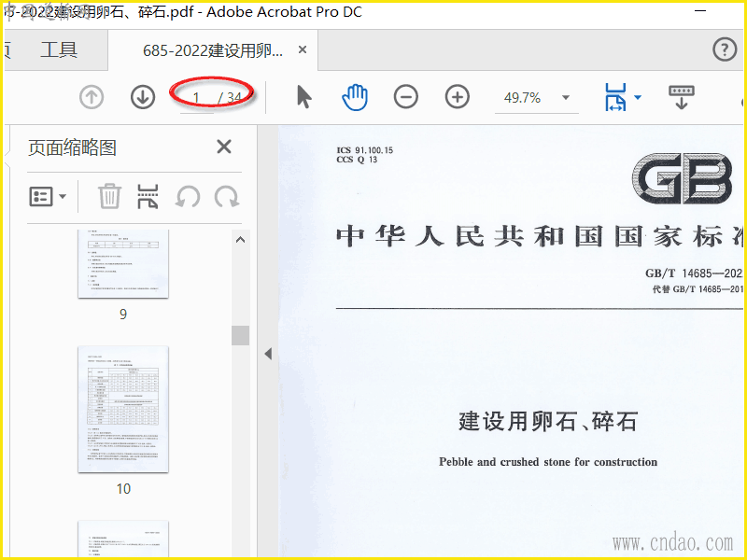Click the text Pebble and crushed stone for construction
This screenshot has width=747, height=560.
click(x=548, y=462)
